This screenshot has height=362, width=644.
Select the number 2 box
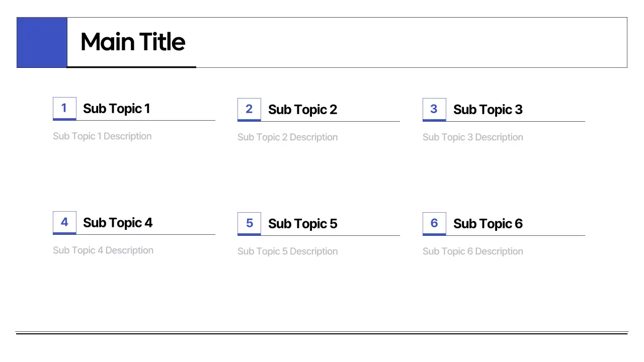point(249,109)
